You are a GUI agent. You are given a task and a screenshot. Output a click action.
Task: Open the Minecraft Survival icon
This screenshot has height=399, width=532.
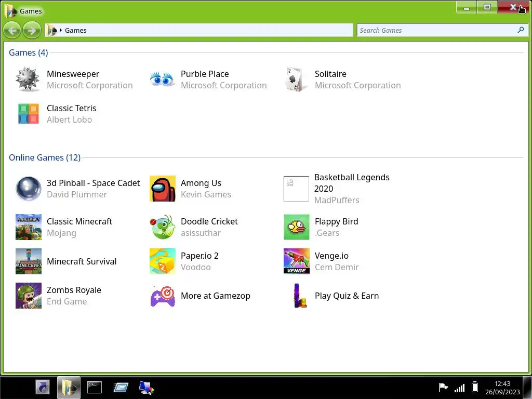[x=29, y=261]
